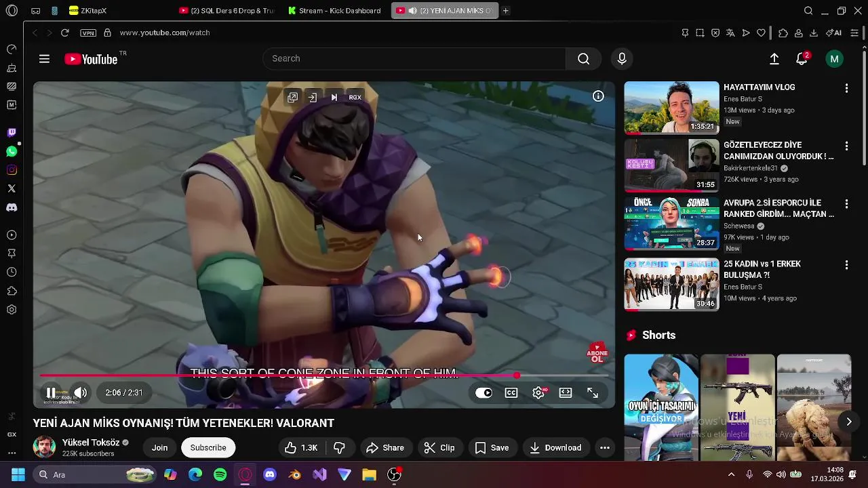Screen dimensions: 868x488
Task: Open the sidebar three-dots more menu
Action: click(x=12, y=453)
